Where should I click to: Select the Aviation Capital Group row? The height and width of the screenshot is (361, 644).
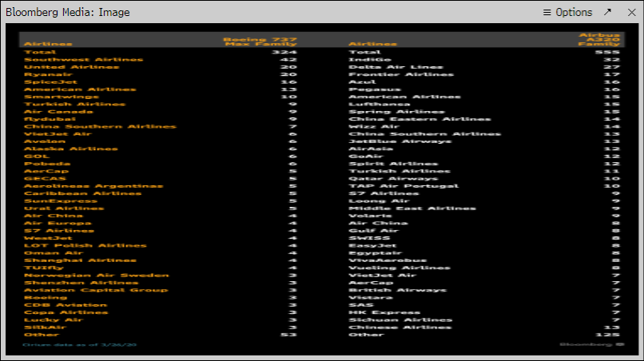(160, 290)
